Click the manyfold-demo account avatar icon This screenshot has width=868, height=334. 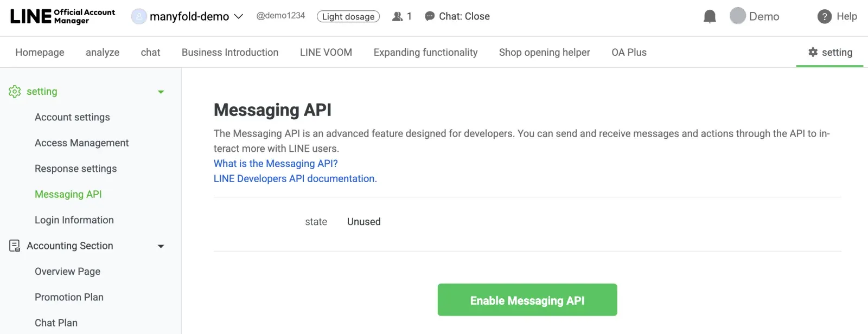click(139, 16)
